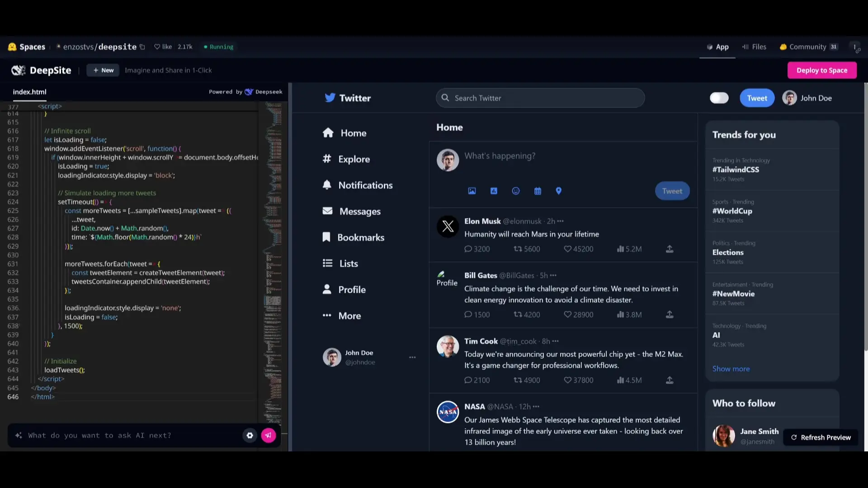The width and height of the screenshot is (868, 488).
Task: Go to Home in sidebar
Action: click(344, 133)
